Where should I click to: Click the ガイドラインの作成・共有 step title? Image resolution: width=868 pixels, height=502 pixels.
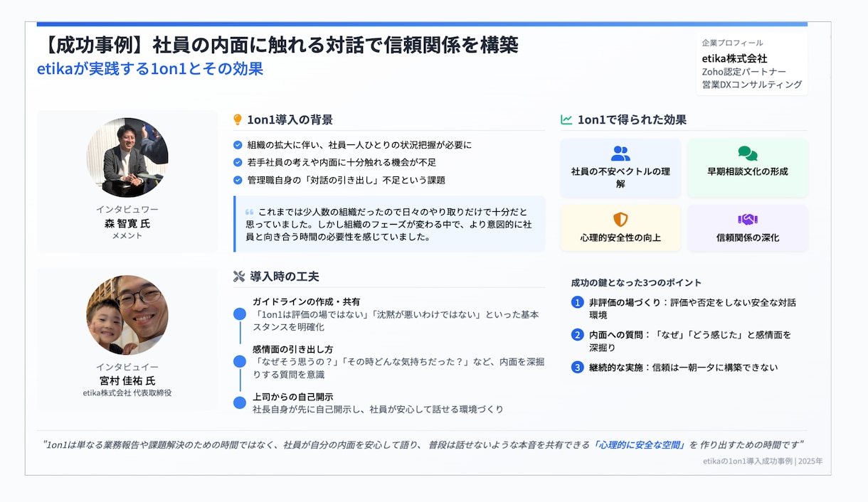pos(306,302)
